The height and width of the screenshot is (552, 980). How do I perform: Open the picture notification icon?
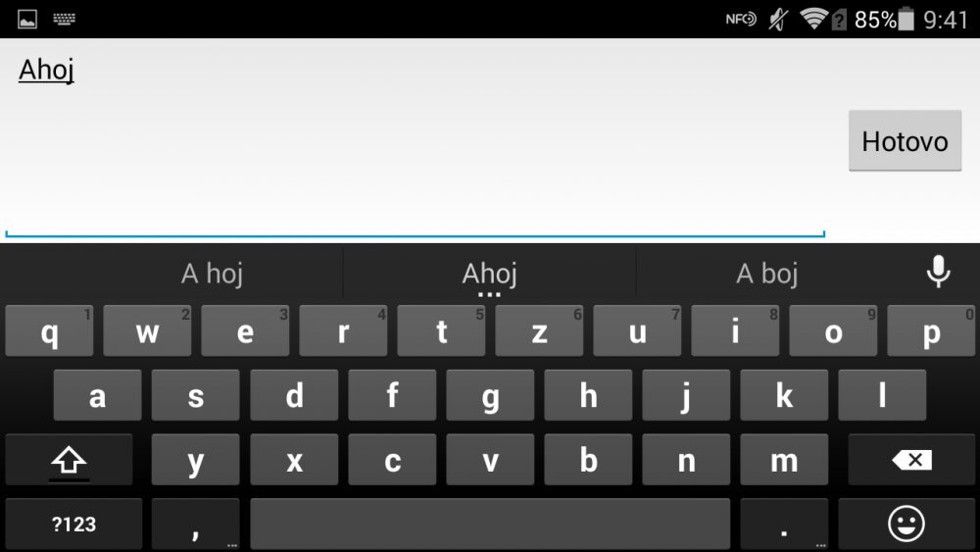pos(26,20)
